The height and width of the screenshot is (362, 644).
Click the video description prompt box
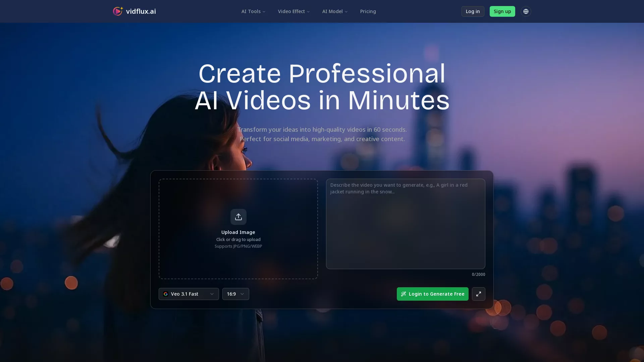405,224
